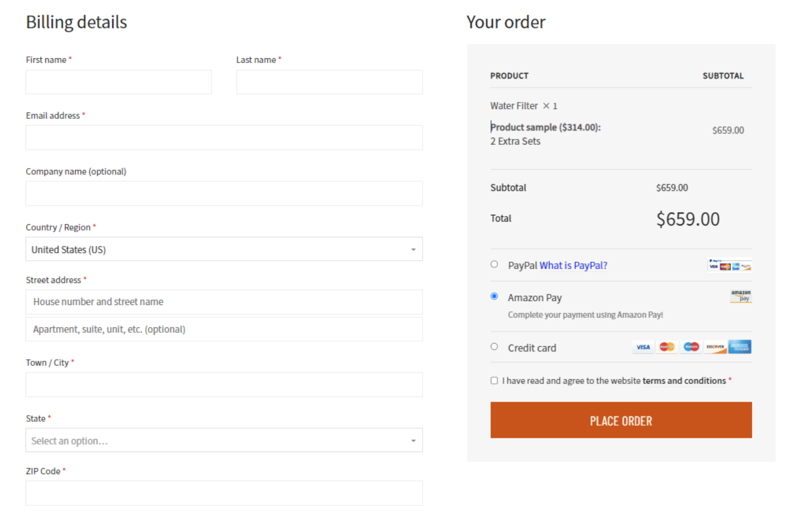Click the Email address input field
The height and width of the screenshot is (531, 812).
click(x=224, y=137)
